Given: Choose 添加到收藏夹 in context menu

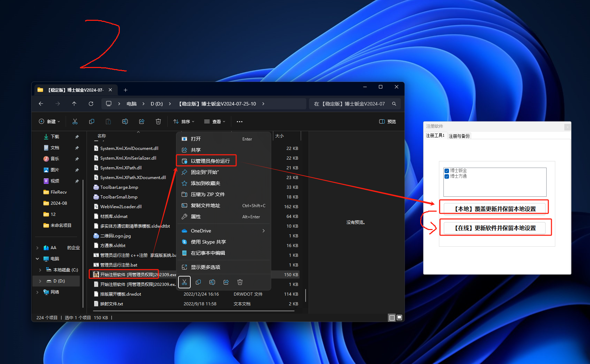Looking at the screenshot, I should (x=223, y=183).
